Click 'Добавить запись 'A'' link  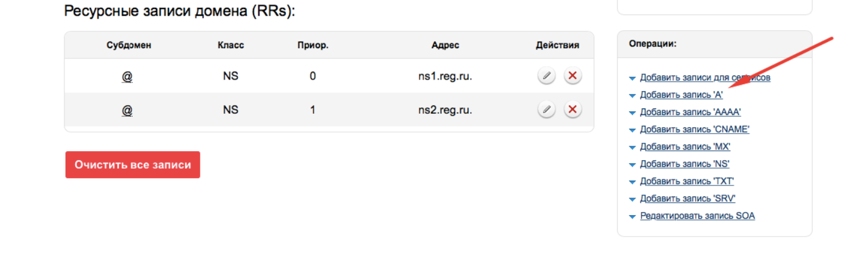click(x=681, y=95)
